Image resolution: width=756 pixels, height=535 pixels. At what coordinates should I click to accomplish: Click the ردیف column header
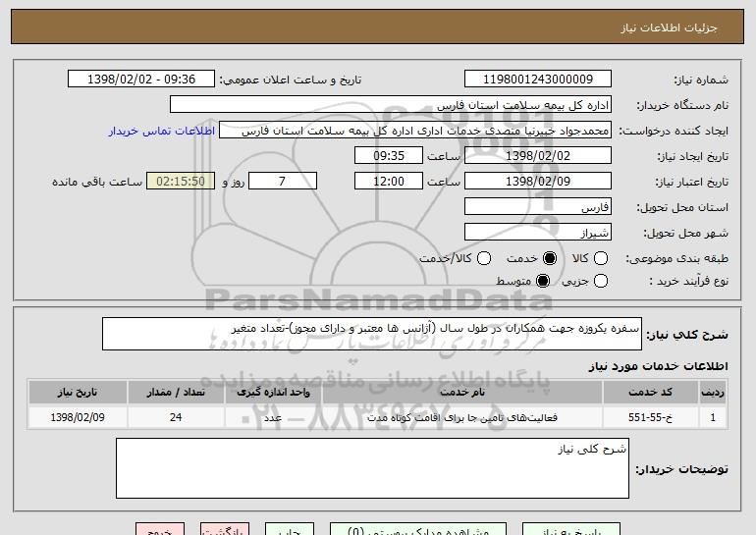pos(713,393)
